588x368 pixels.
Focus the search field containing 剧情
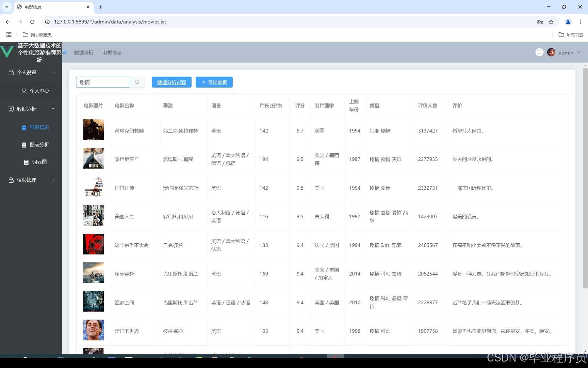102,82
